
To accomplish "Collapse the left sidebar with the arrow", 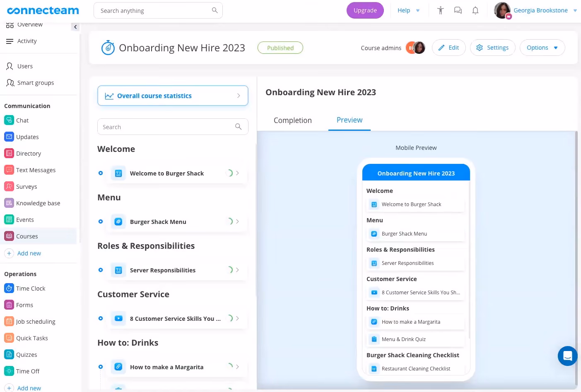I will [x=75, y=27].
